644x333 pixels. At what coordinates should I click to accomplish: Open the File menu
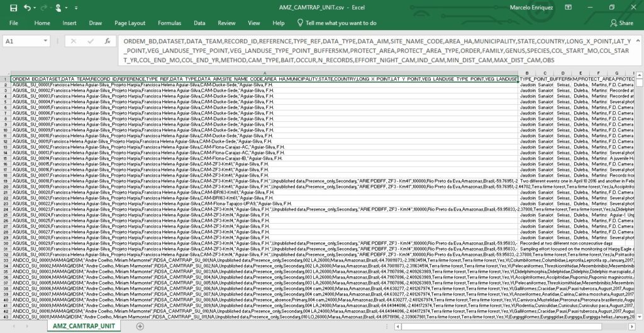coord(13,23)
